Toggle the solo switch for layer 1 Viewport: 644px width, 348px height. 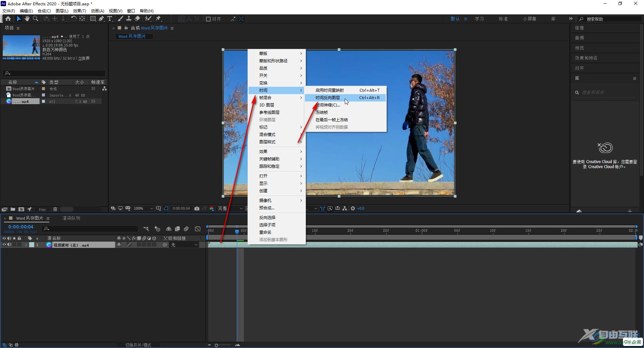[14, 245]
